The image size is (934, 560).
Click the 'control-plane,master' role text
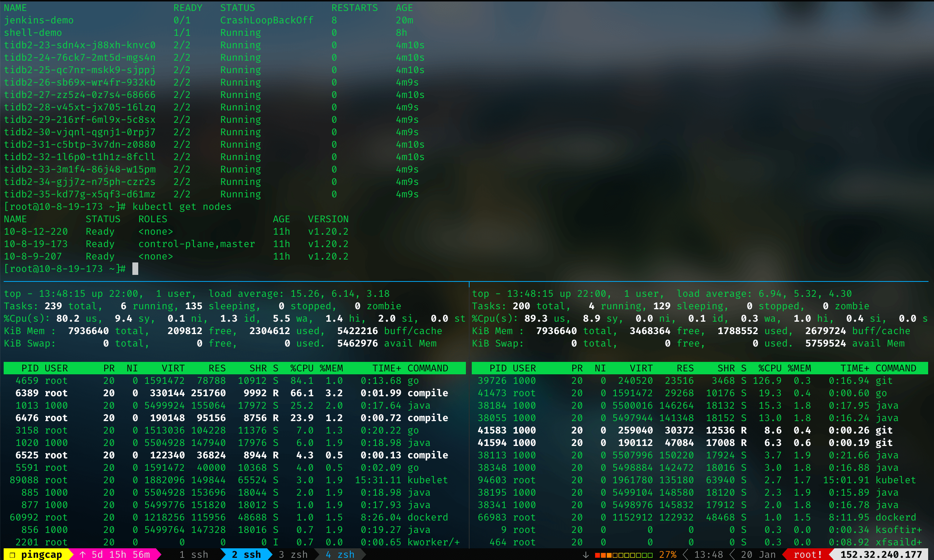point(197,244)
